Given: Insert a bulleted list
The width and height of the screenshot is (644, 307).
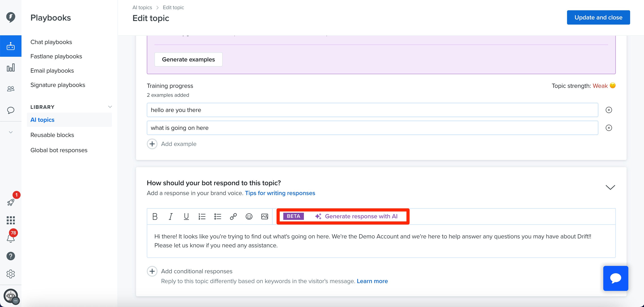Looking at the screenshot, I should point(218,217).
